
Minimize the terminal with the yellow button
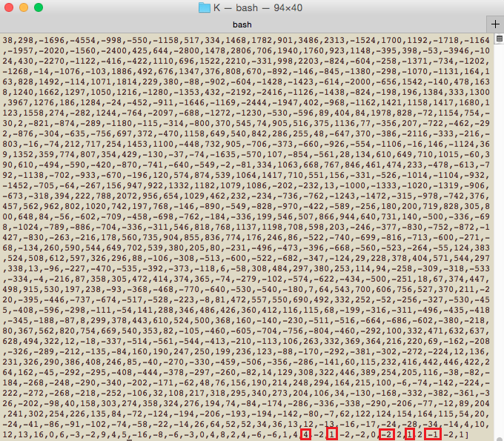tap(24, 7)
